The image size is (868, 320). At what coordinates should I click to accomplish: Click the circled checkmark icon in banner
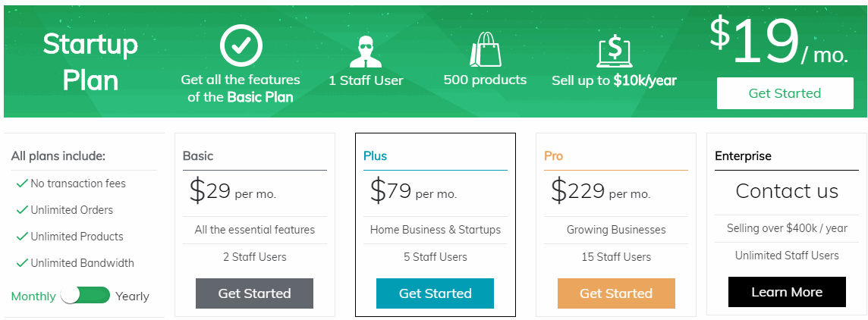241,46
